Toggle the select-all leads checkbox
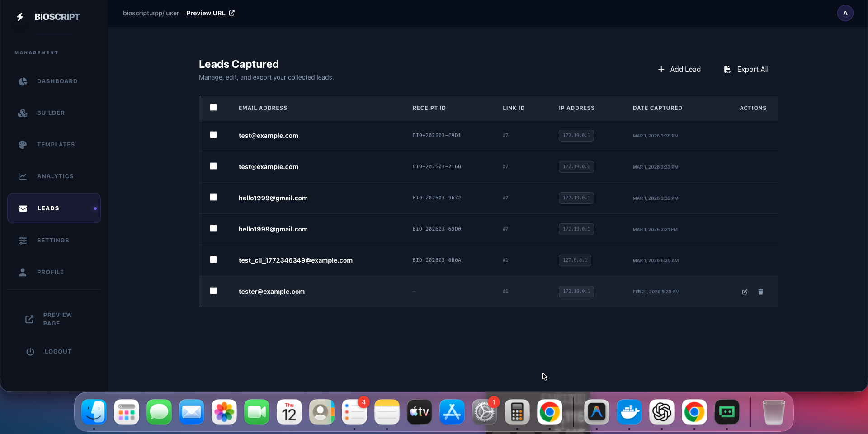This screenshot has width=868, height=434. pyautogui.click(x=213, y=107)
